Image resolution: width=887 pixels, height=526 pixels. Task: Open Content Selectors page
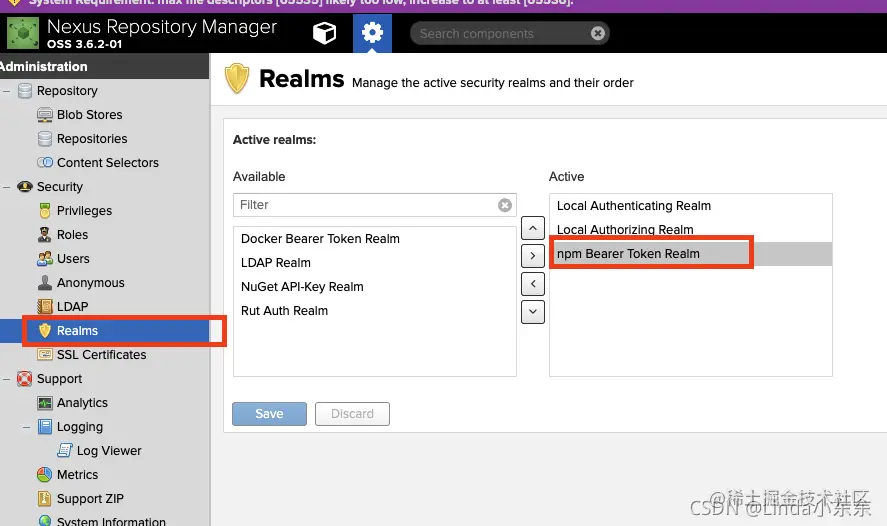[x=108, y=163]
